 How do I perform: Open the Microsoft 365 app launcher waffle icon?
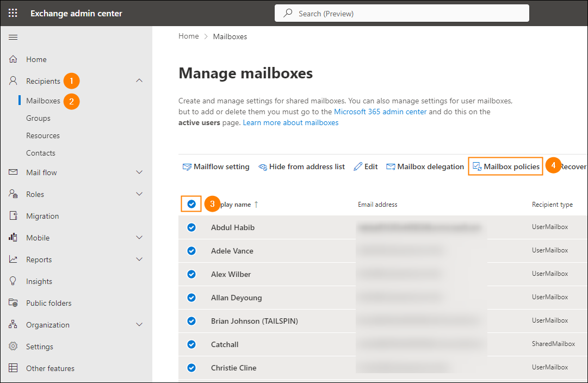click(13, 13)
